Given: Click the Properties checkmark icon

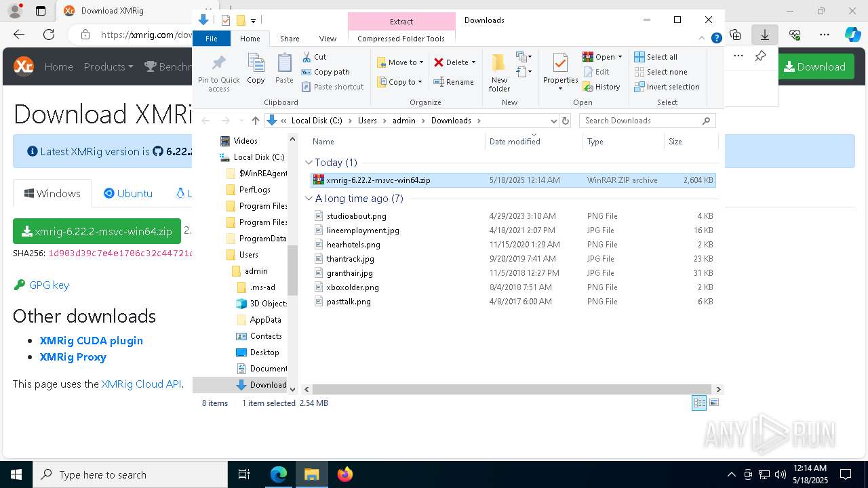Looking at the screenshot, I should tap(560, 64).
